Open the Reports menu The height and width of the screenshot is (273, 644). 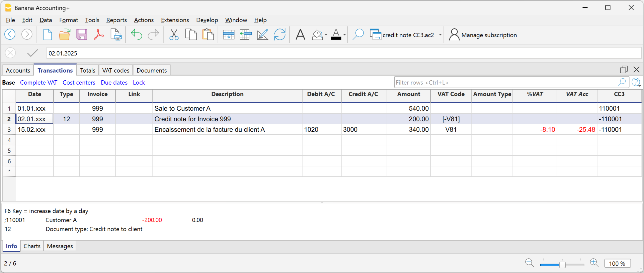pyautogui.click(x=116, y=20)
